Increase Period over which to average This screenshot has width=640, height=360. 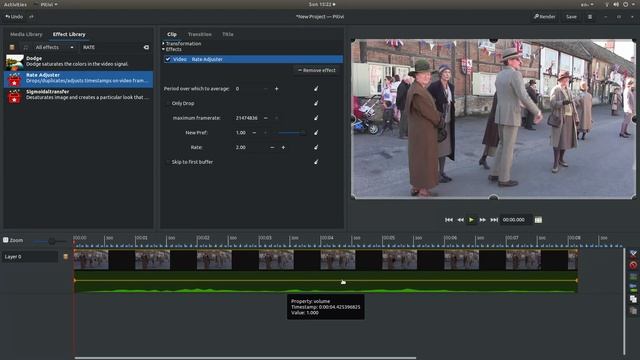click(277, 89)
